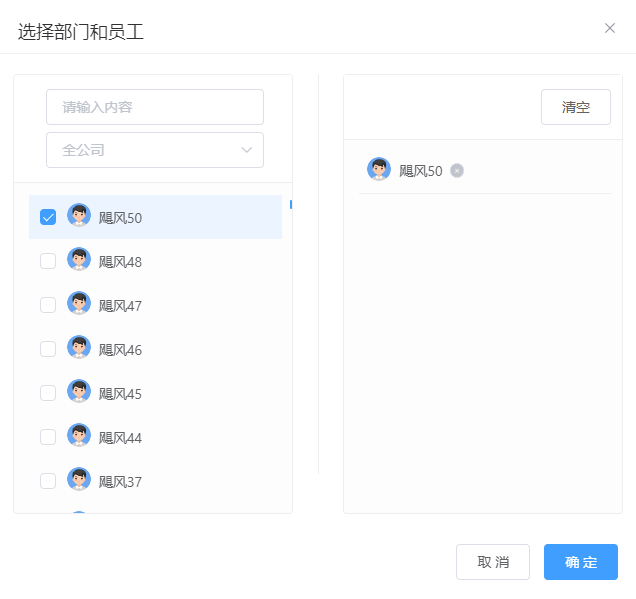Select the 飓风37 checkbox

[x=48, y=481]
